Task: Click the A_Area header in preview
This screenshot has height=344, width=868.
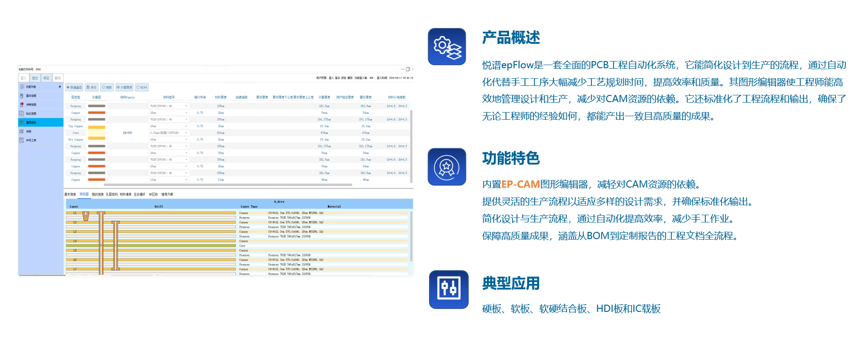Action: click(279, 202)
